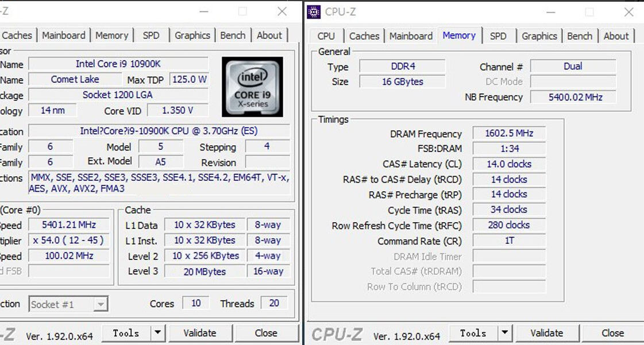
Task: Open the Mainboard tab in the left CPU-Z window
Action: tap(64, 35)
